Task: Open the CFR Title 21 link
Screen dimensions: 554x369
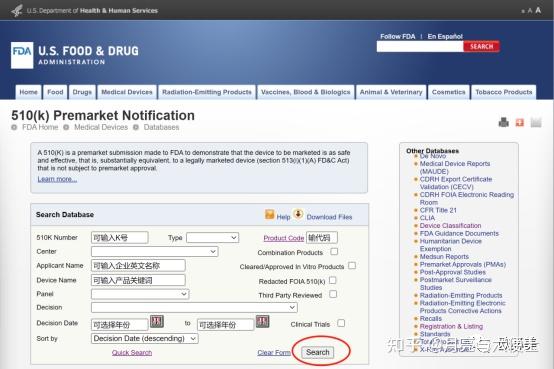Action: tap(438, 210)
